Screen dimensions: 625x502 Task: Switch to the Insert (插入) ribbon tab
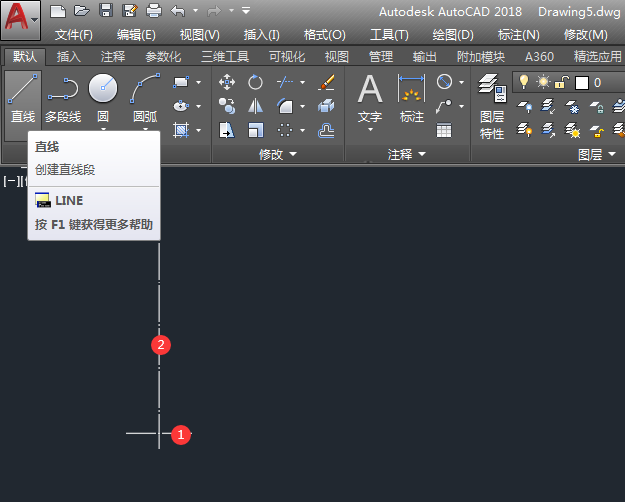click(x=69, y=57)
